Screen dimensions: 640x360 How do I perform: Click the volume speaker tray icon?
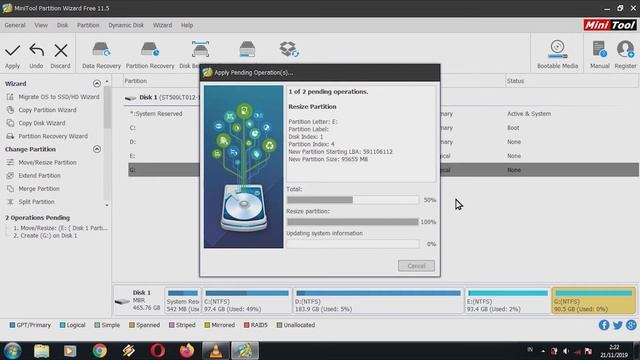pos(566,351)
